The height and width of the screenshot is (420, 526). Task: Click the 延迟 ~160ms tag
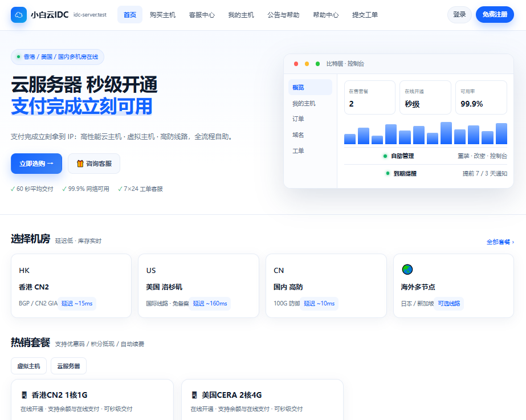pos(210,304)
